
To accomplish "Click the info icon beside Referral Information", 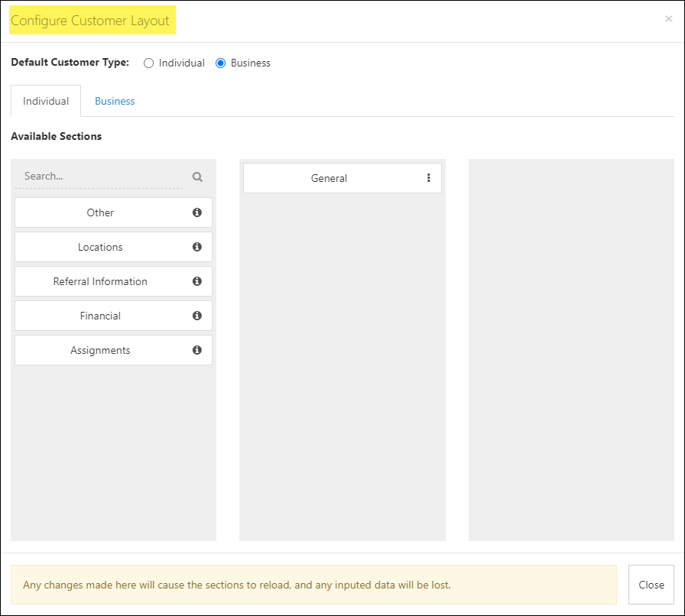I will pos(197,281).
